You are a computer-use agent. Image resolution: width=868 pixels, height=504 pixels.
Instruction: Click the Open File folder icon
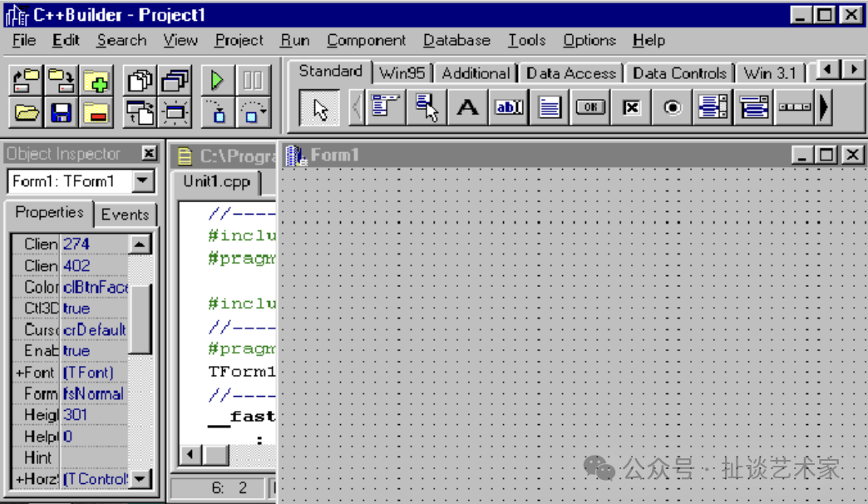coord(26,113)
